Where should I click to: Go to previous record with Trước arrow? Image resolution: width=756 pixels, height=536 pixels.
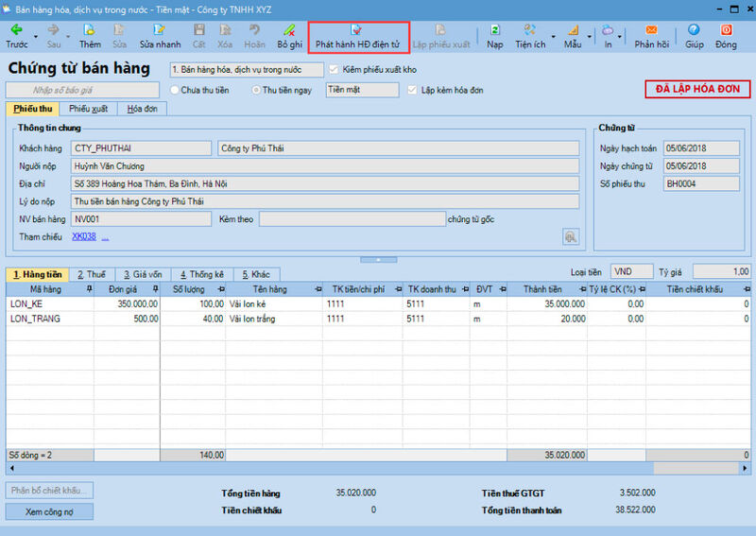coord(16,31)
